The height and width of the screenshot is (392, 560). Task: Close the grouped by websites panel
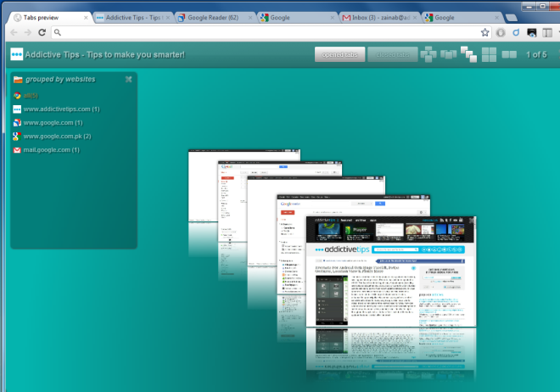coord(129,79)
